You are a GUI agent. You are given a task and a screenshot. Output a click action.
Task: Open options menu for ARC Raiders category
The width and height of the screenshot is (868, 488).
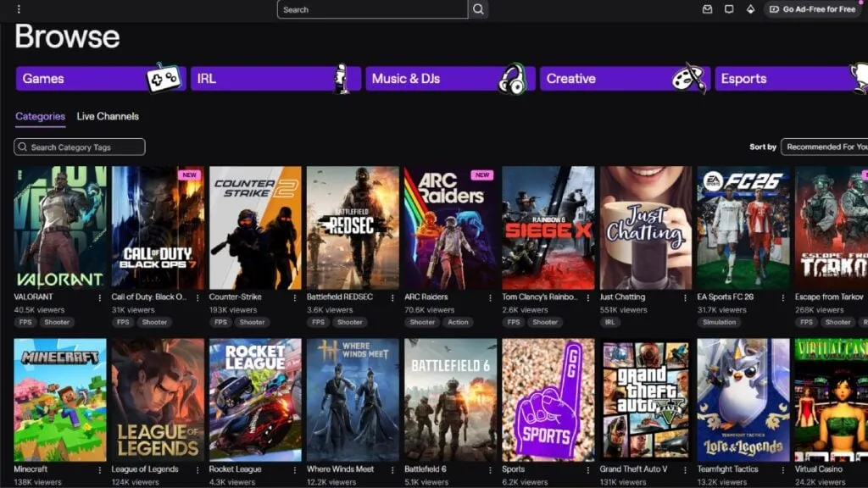point(491,297)
